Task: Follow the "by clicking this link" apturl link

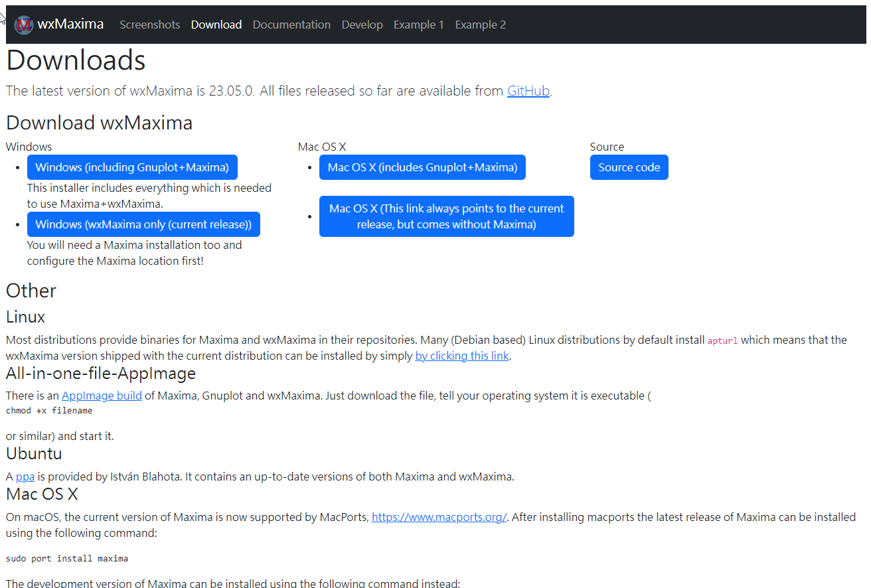Action: [x=462, y=356]
